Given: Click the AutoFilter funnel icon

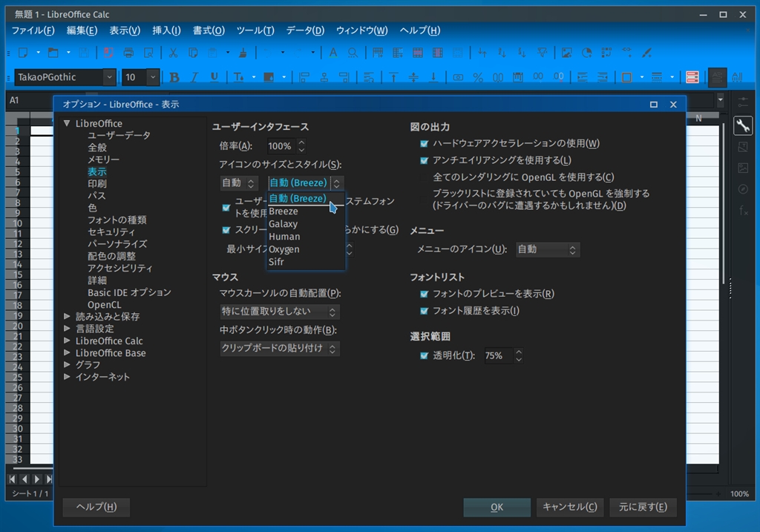Looking at the screenshot, I should 543,53.
